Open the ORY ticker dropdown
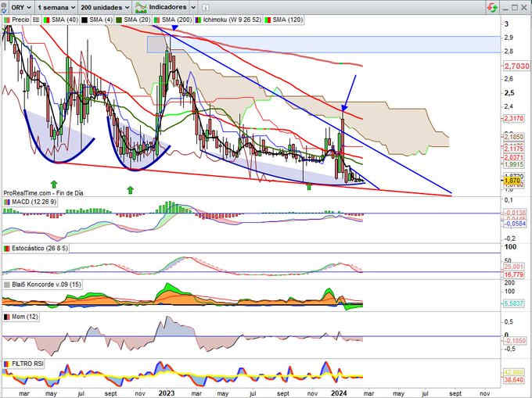The height and width of the screenshot is (398, 532). pyautogui.click(x=21, y=7)
